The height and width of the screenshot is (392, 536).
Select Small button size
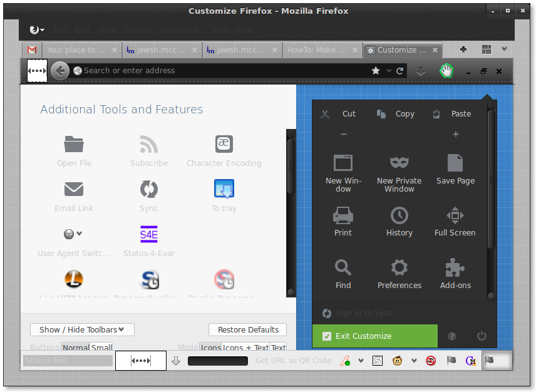pyautogui.click(x=101, y=347)
